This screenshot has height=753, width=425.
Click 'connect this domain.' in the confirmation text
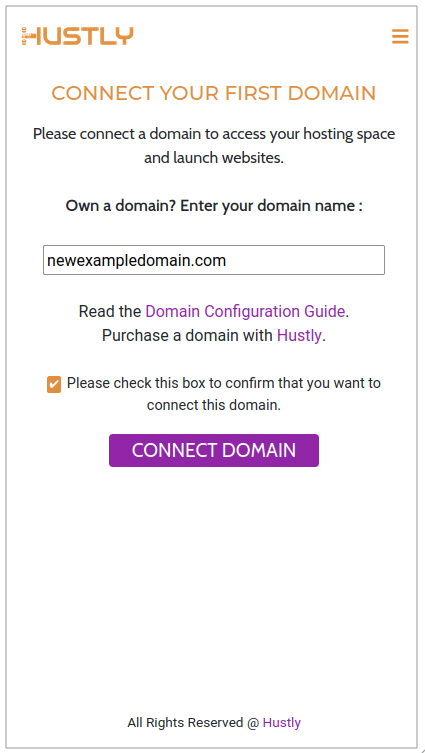click(x=214, y=405)
